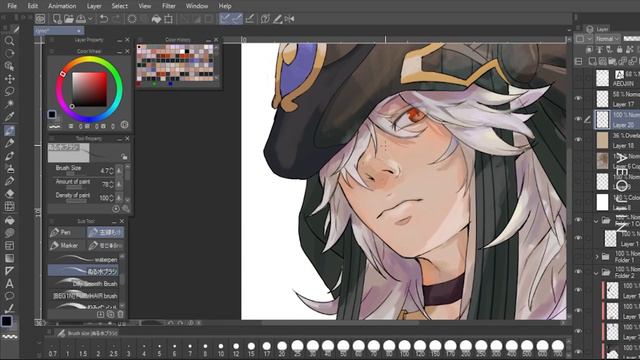Open the Window menu
640x360 pixels.
[x=197, y=6]
